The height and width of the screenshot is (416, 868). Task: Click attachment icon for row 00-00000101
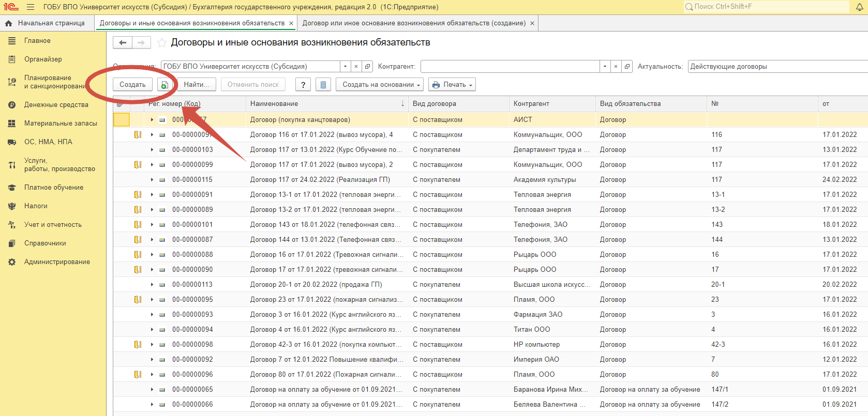(x=138, y=225)
